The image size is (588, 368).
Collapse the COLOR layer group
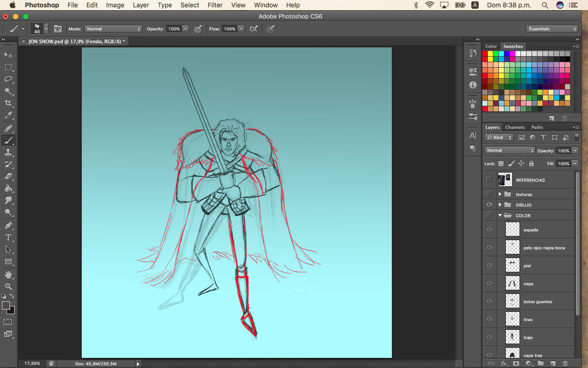500,215
